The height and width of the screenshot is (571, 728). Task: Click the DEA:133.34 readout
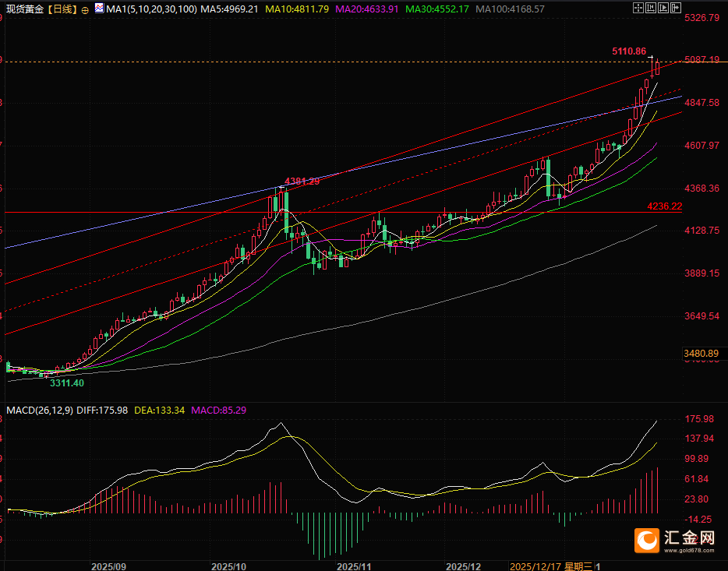[x=159, y=410]
